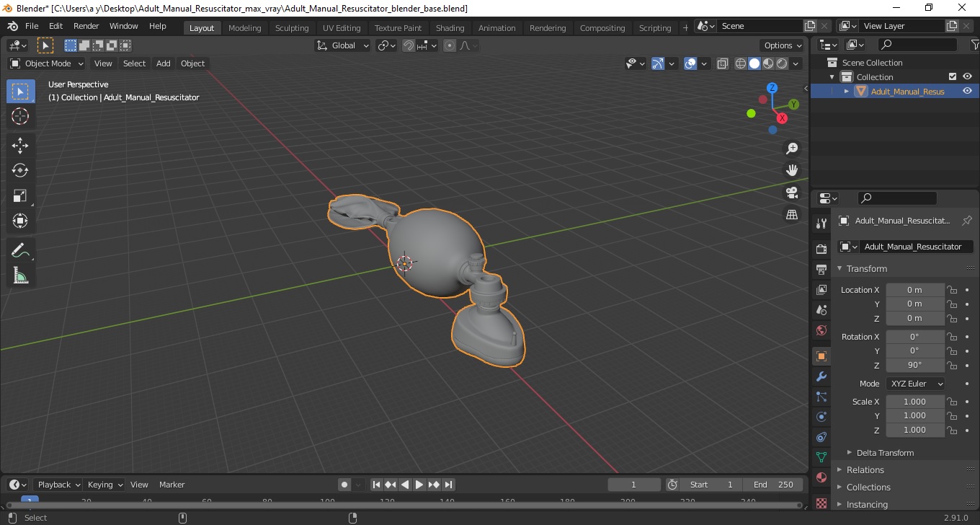Toggle Collection exclude checkbox in outliner
Image resolution: width=980 pixels, height=525 pixels.
[x=953, y=76]
